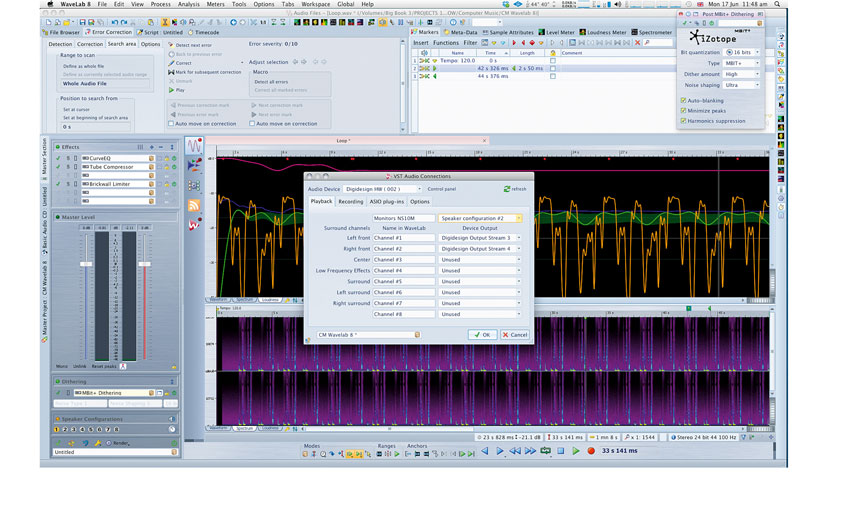Image resolution: width=850 pixels, height=505 pixels.
Task: Toggle Minimize peaks checkbox
Action: [683, 111]
